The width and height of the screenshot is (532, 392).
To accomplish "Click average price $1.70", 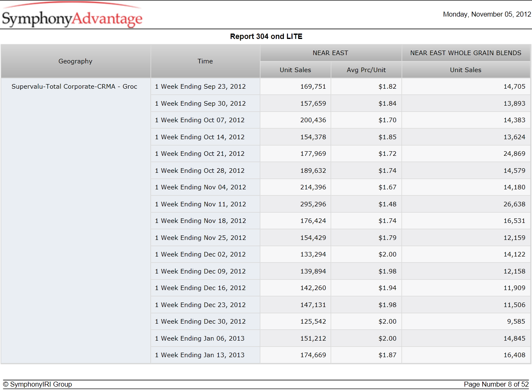I will [x=387, y=120].
